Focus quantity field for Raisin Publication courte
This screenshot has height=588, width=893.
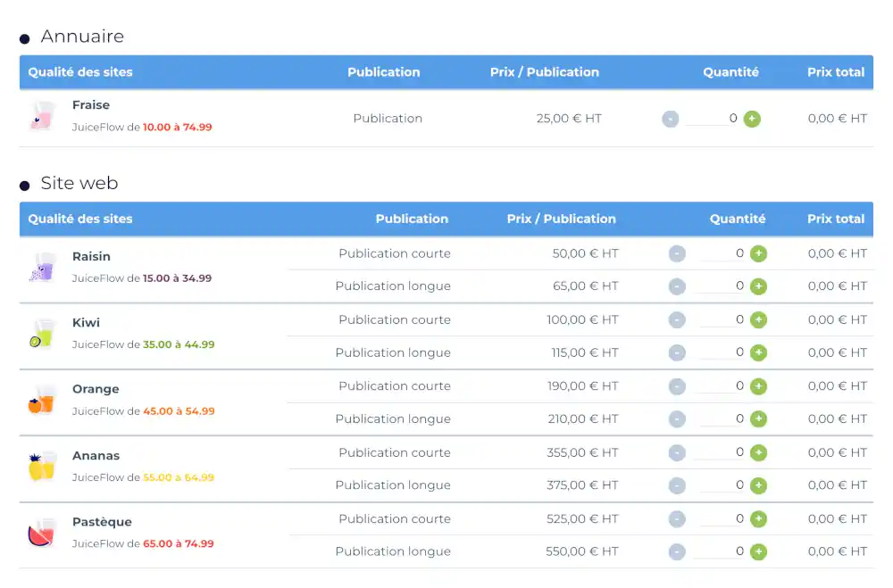722,253
